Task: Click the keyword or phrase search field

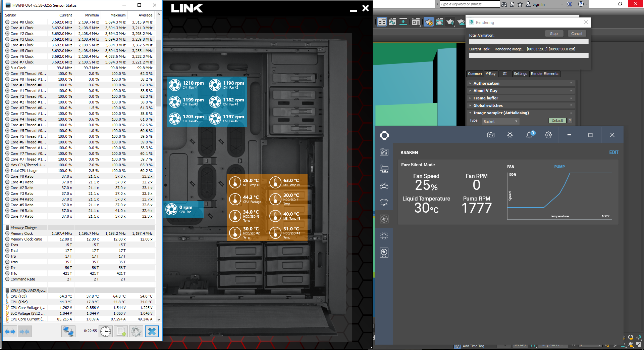Action: tap(470, 4)
